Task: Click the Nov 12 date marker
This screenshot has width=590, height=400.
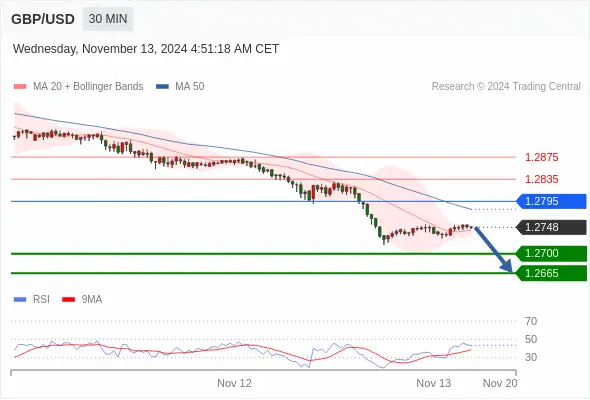Action: click(x=234, y=383)
